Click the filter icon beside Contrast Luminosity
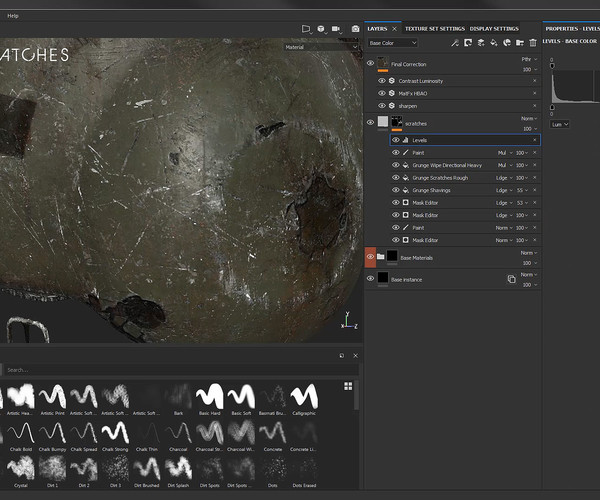The image size is (600, 500). [392, 81]
